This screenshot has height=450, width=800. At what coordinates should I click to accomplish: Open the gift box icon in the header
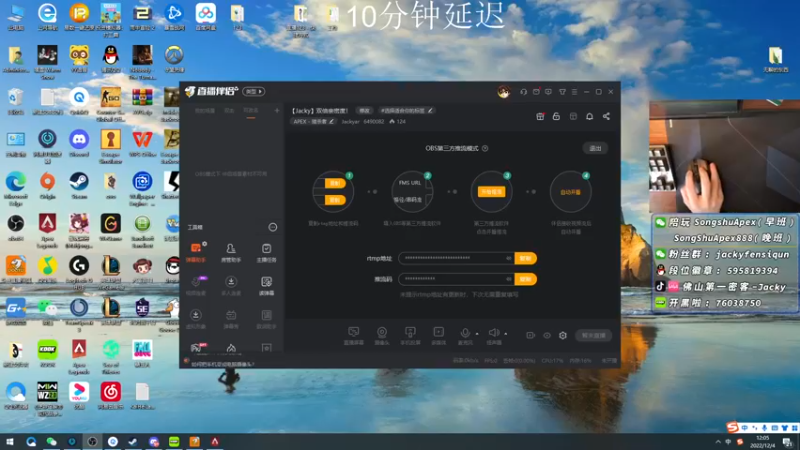540,116
